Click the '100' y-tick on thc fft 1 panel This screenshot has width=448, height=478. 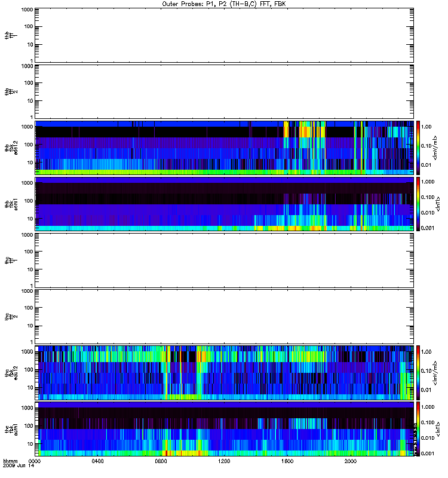pyautogui.click(x=29, y=252)
